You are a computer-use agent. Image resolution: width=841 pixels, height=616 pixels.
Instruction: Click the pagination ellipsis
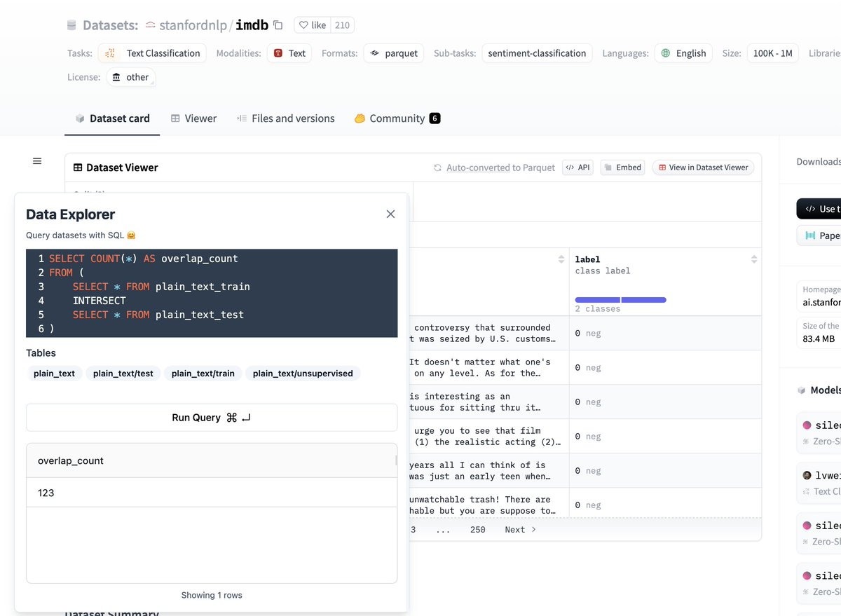coord(443,530)
